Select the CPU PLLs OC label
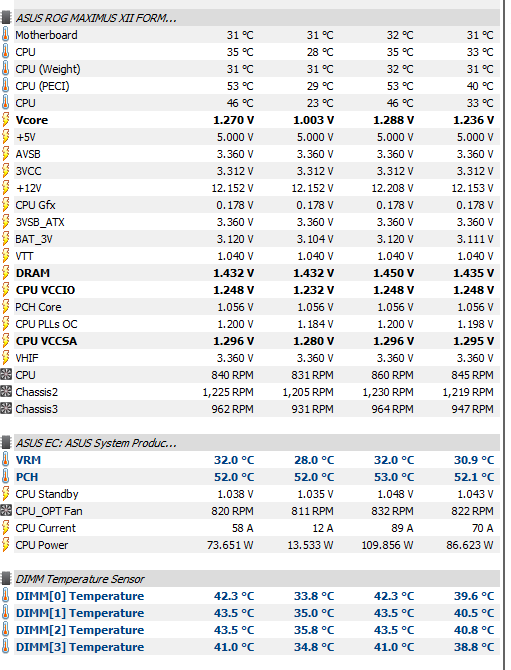This screenshot has width=511, height=670. (x=46, y=324)
